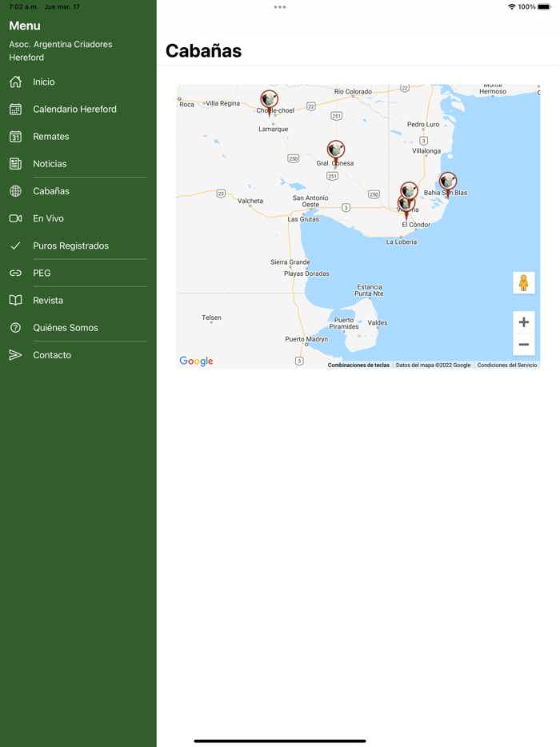The height and width of the screenshot is (747, 560).
Task: Tap the globe icon for Cabañas
Action: click(15, 191)
